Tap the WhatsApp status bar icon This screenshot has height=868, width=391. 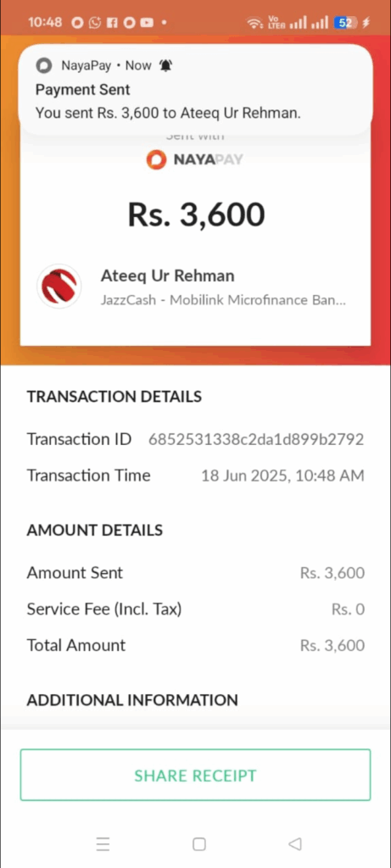[95, 23]
